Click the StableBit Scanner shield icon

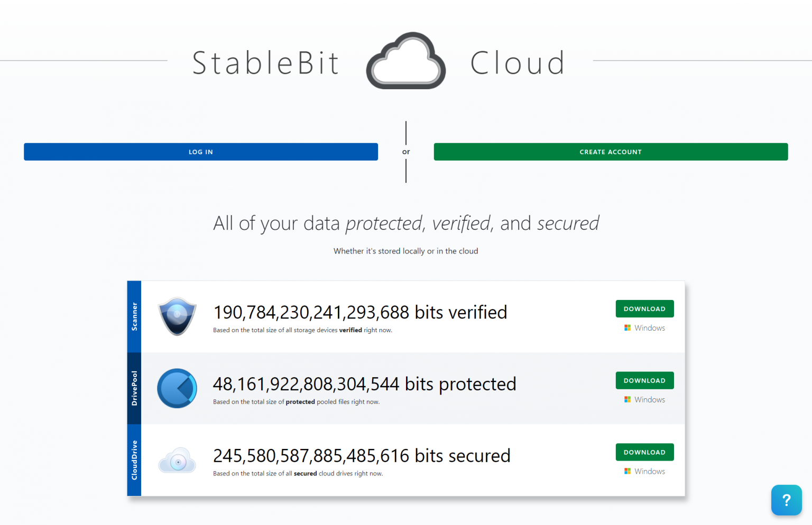coord(177,316)
